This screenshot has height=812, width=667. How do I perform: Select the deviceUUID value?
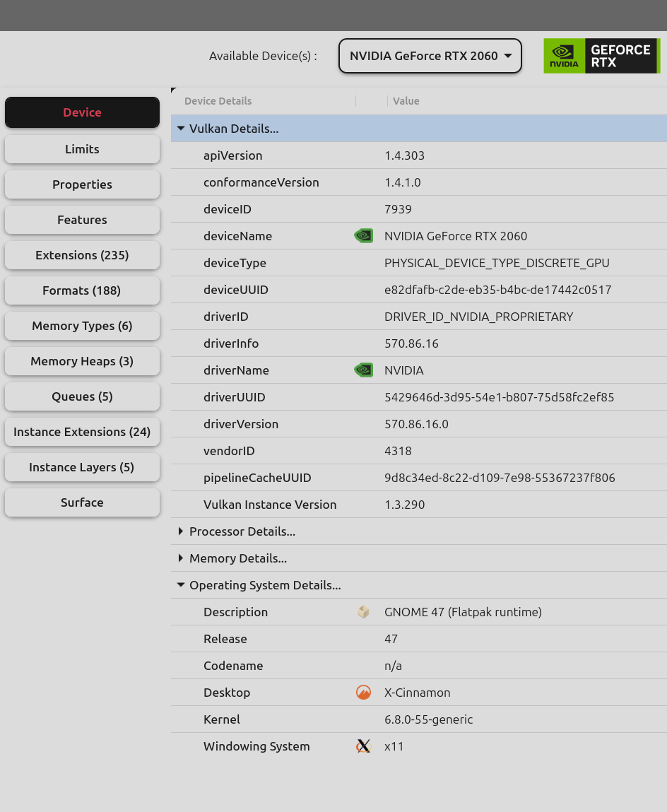click(497, 290)
